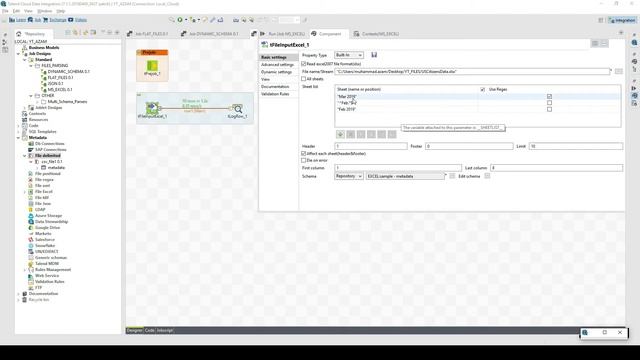
Task: Click the Business Models tree icon
Action: tap(24, 48)
